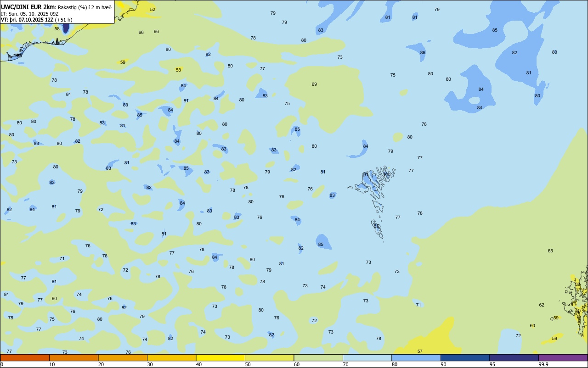The height and width of the screenshot is (368, 588).
Task: Click the '99.9' tick label on the legend
Action: [543, 364]
